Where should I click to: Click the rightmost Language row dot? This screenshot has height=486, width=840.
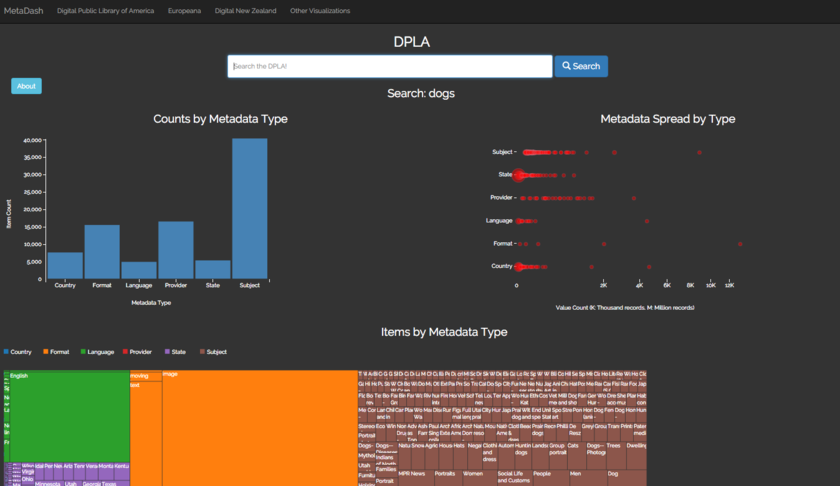click(647, 221)
